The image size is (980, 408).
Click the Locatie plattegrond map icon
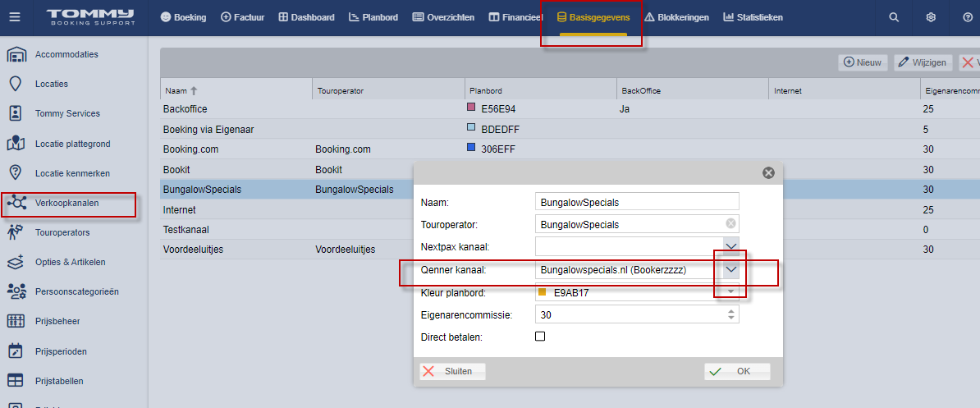(16, 144)
